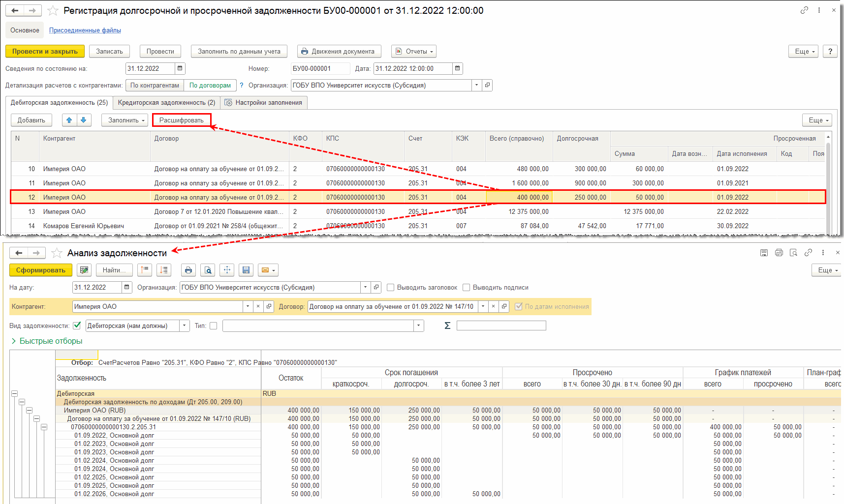The height and width of the screenshot is (504, 844).
Task: Uncheck the Вид задолженности checkbox
Action: [77, 326]
